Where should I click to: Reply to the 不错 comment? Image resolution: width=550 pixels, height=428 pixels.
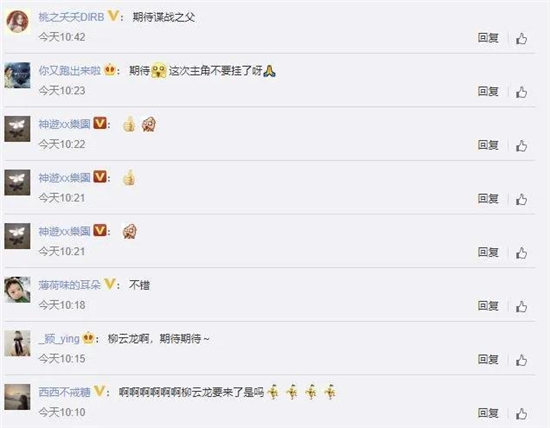488,306
